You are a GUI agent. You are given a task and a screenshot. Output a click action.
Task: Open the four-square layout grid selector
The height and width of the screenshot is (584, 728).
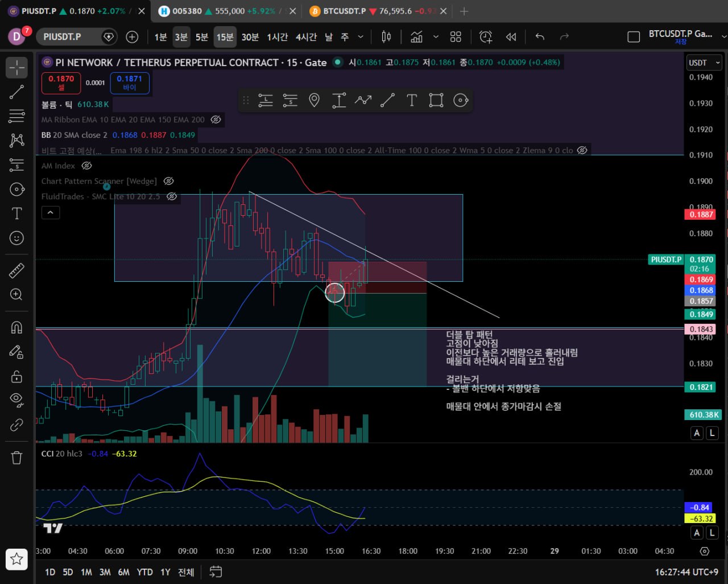coord(456,37)
